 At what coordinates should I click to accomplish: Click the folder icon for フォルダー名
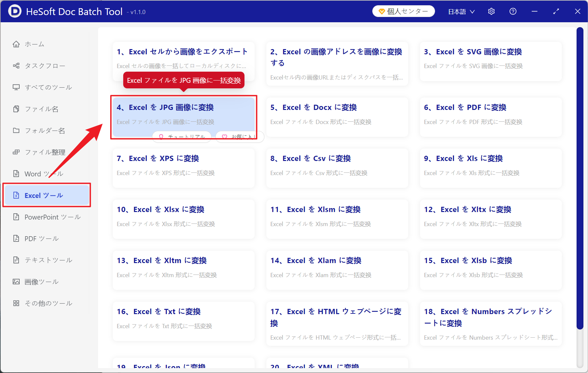point(16,131)
